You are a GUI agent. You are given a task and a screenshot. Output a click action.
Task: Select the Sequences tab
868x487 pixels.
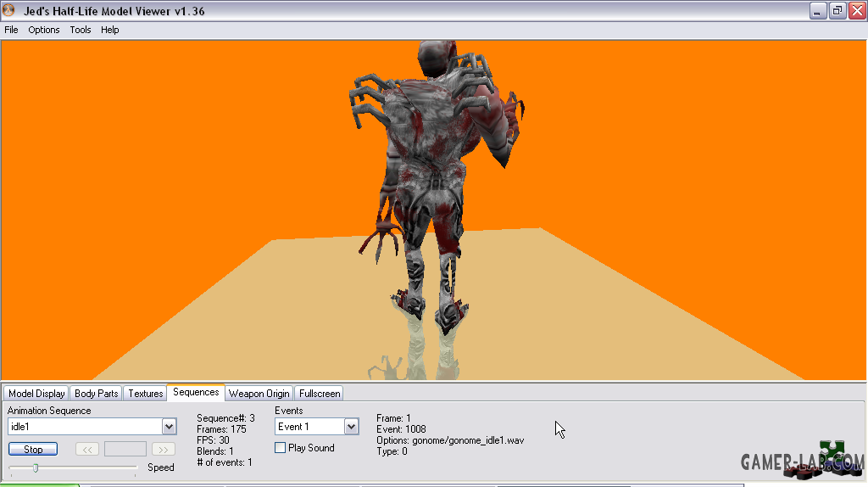coord(196,392)
